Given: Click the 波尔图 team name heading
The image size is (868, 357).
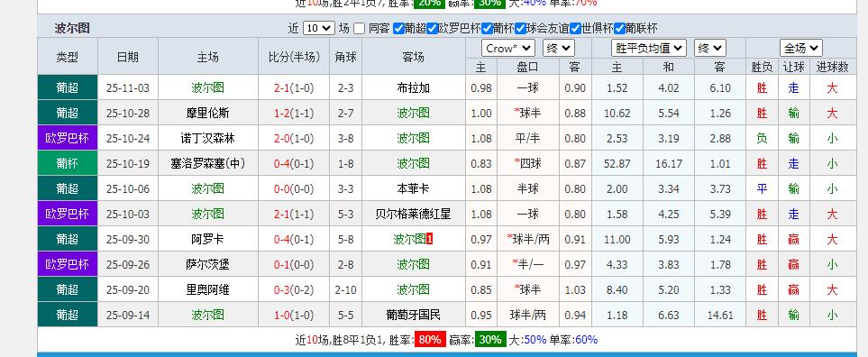Looking at the screenshot, I should click(72, 28).
